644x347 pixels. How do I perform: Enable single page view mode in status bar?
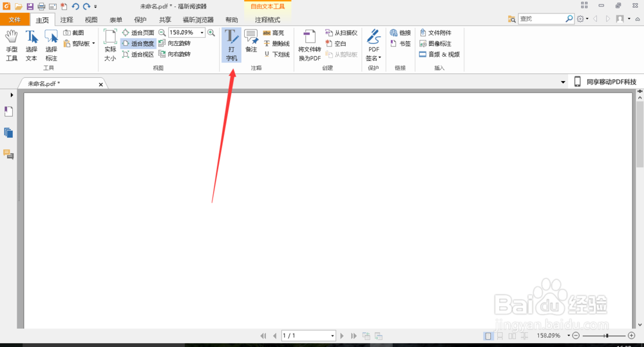pos(488,336)
